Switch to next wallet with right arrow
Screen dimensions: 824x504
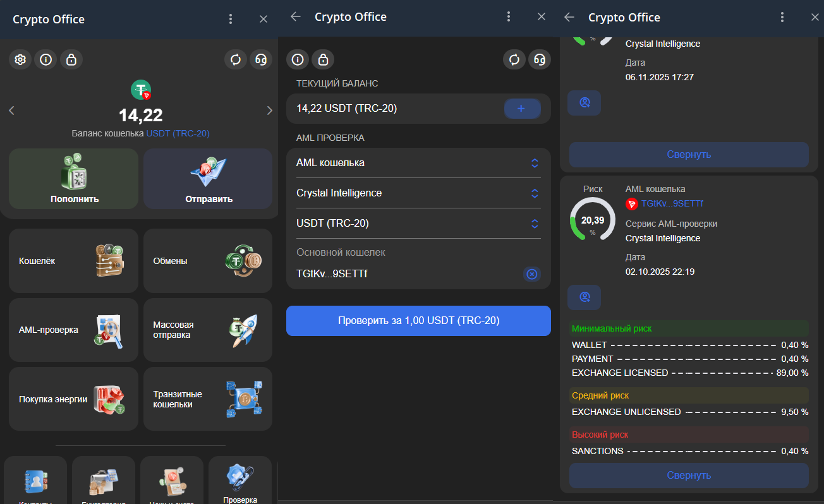pyautogui.click(x=270, y=111)
